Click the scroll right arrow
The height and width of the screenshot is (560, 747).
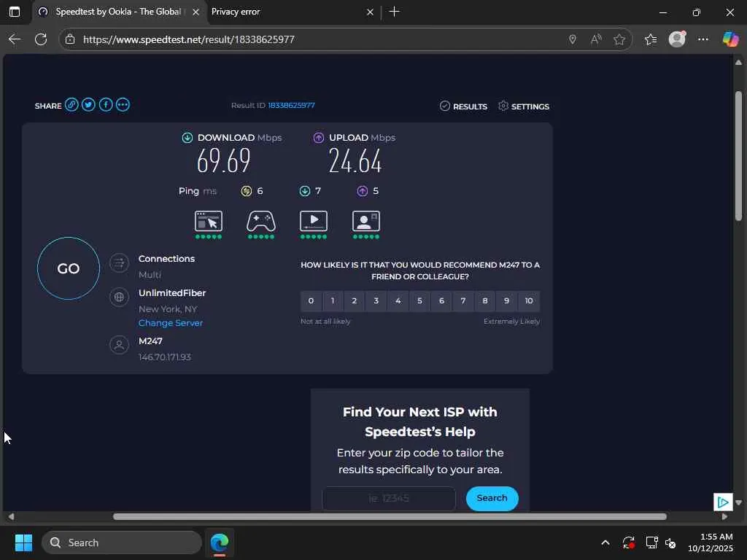click(724, 517)
